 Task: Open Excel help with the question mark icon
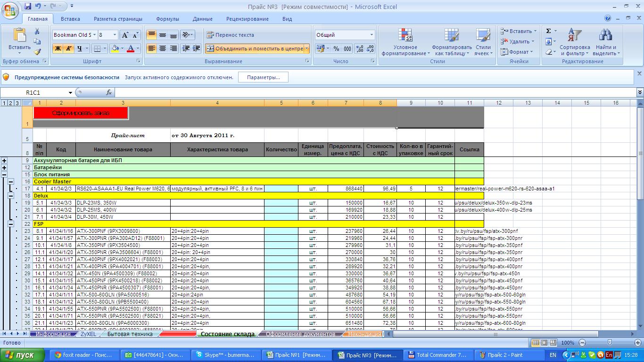click(x=608, y=18)
